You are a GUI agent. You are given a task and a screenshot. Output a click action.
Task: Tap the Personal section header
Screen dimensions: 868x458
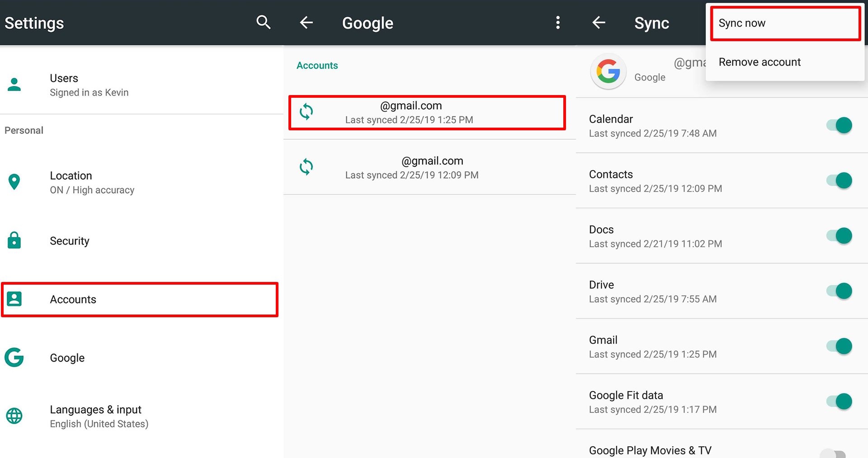(x=24, y=130)
